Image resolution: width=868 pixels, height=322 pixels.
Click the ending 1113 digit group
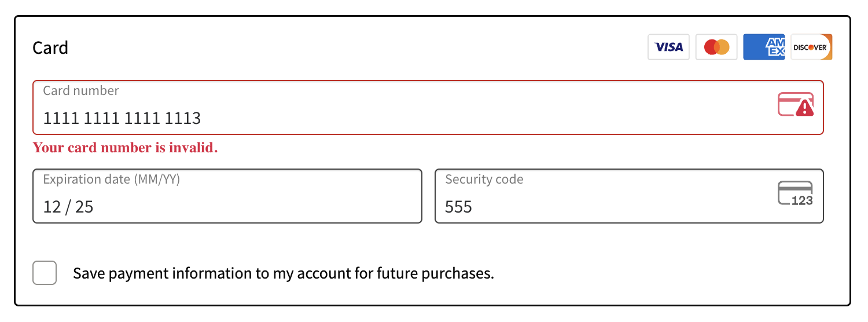(x=183, y=118)
